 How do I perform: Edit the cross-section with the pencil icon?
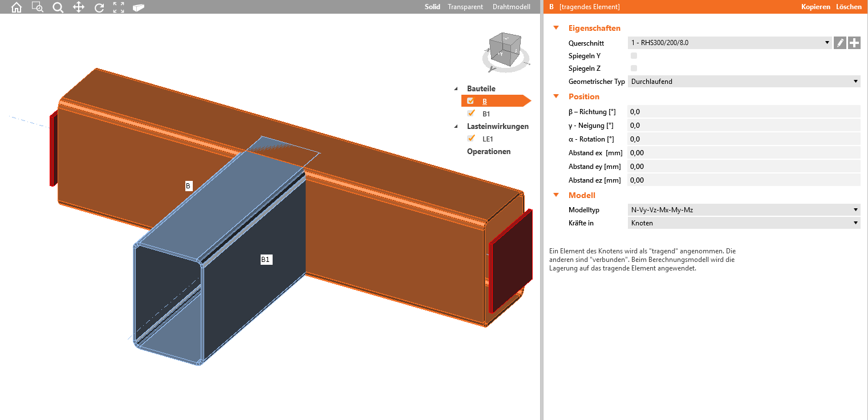click(839, 43)
